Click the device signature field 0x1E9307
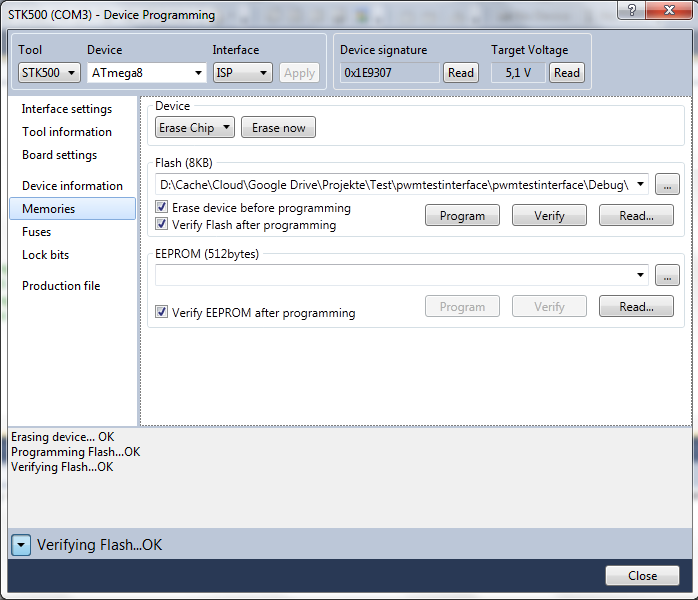Image resolution: width=698 pixels, height=600 pixels. click(x=390, y=73)
